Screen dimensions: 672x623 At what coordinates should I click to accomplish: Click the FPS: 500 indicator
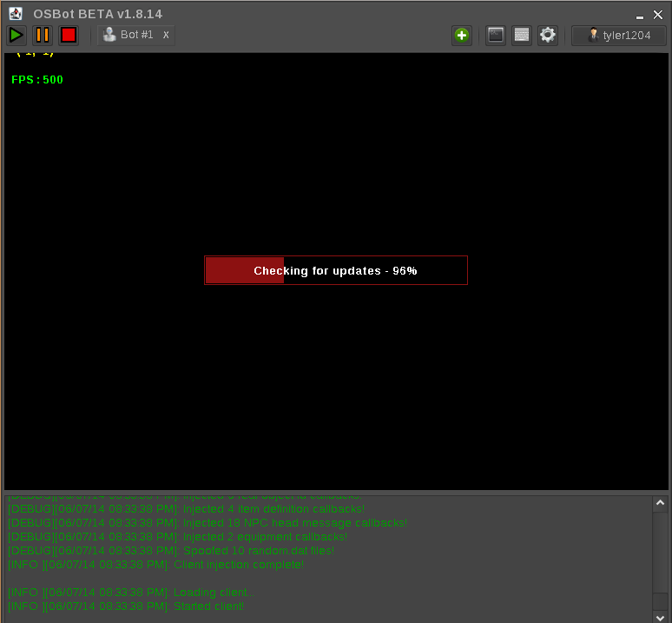[x=37, y=80]
